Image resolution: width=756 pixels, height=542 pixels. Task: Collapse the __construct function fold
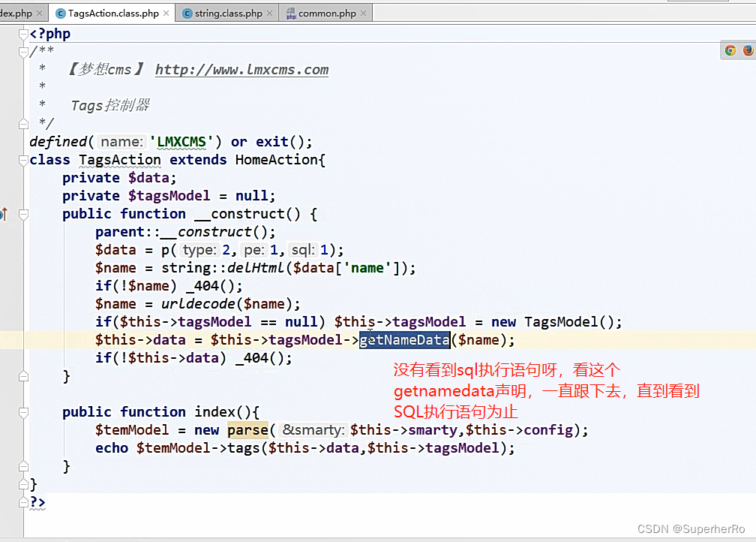click(23, 214)
